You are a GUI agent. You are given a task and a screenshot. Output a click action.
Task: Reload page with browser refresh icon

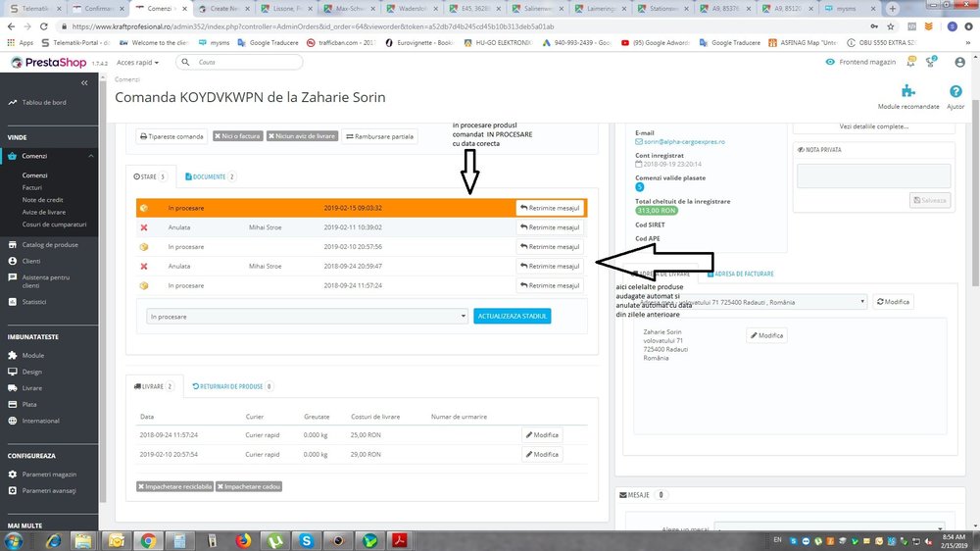coord(44,26)
